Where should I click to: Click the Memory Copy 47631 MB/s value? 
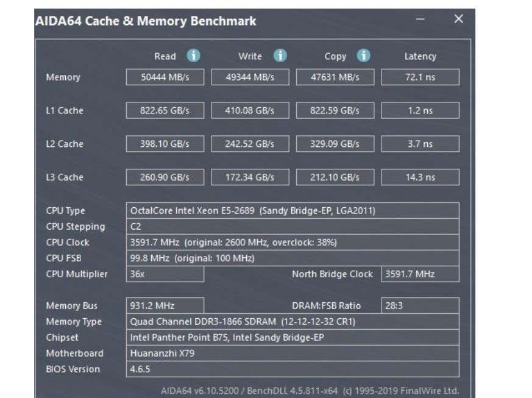pyautogui.click(x=335, y=77)
